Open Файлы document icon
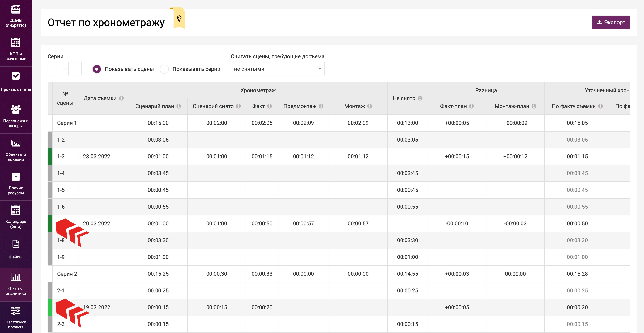Image resolution: width=644 pixels, height=333 pixels. point(16,244)
